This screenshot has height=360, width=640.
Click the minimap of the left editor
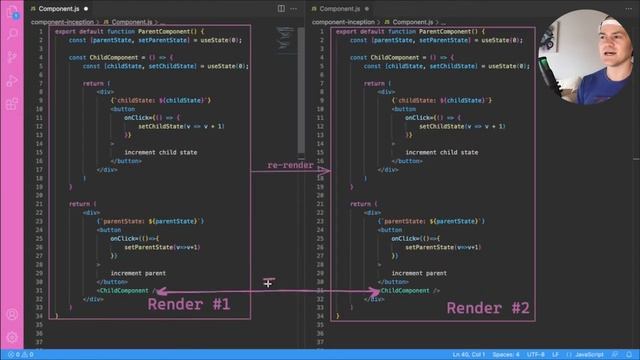click(x=285, y=40)
